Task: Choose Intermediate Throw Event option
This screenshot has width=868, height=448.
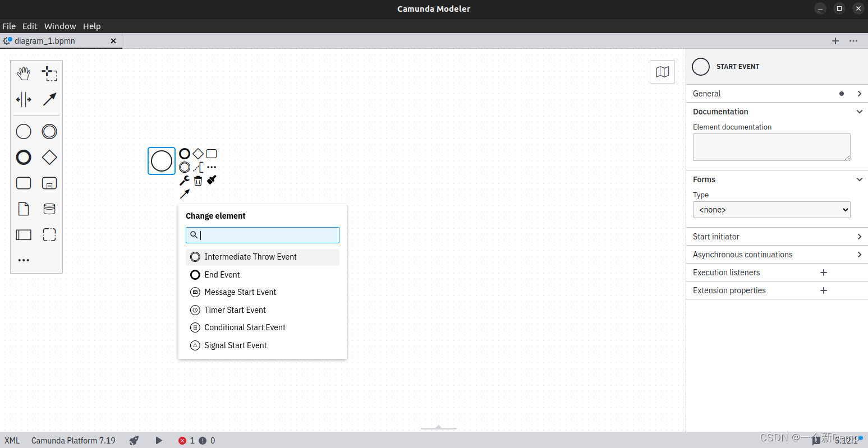Action: click(263, 257)
